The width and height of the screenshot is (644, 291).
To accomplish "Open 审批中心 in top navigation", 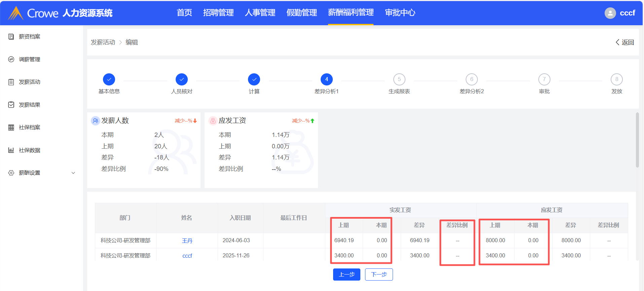I will 400,13.
